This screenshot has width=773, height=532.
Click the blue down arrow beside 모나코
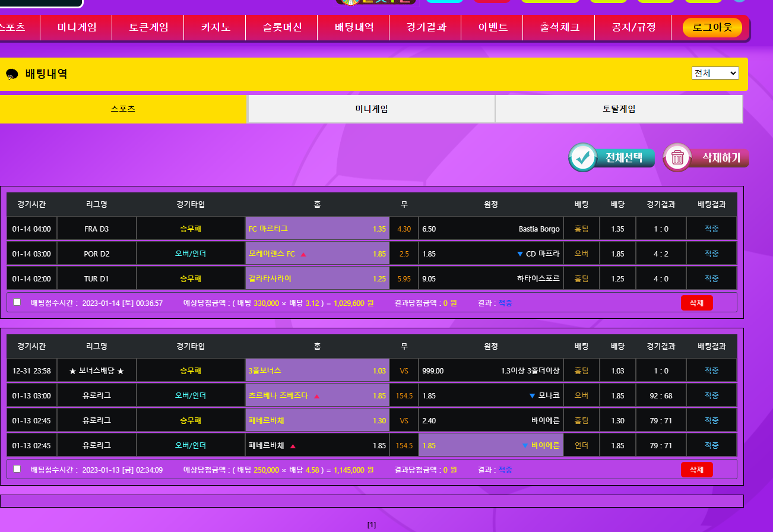click(532, 396)
